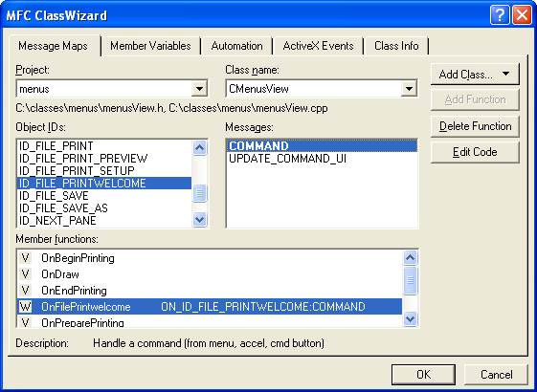Click the Member functions scrollbar thumb
Viewport: 537px width, 392px height.
pos(411,280)
